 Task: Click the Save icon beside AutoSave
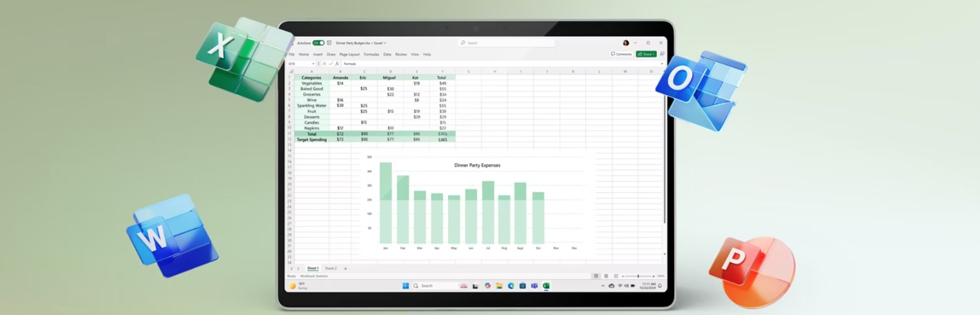click(329, 43)
